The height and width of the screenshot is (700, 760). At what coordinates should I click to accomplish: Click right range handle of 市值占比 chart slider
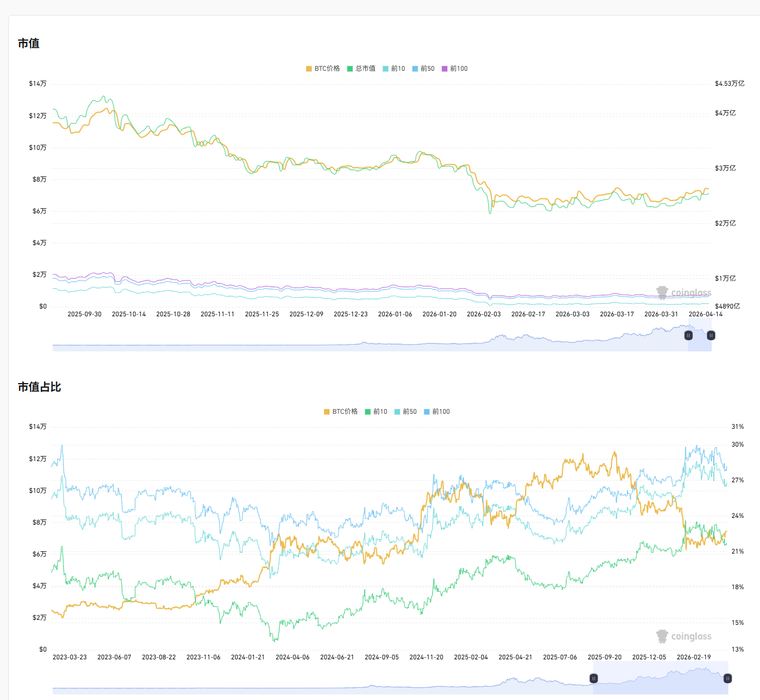click(728, 678)
